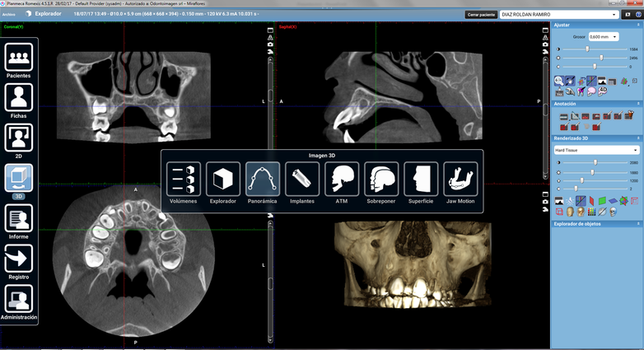Open the color palette grid in Renderizado 3D
Image resolution: width=644 pixels, height=350 pixels.
coord(592,212)
